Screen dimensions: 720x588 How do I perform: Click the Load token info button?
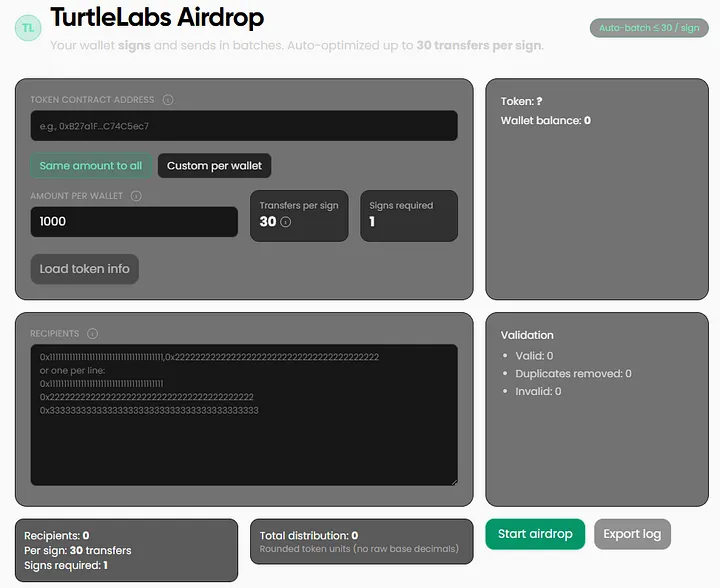click(84, 269)
